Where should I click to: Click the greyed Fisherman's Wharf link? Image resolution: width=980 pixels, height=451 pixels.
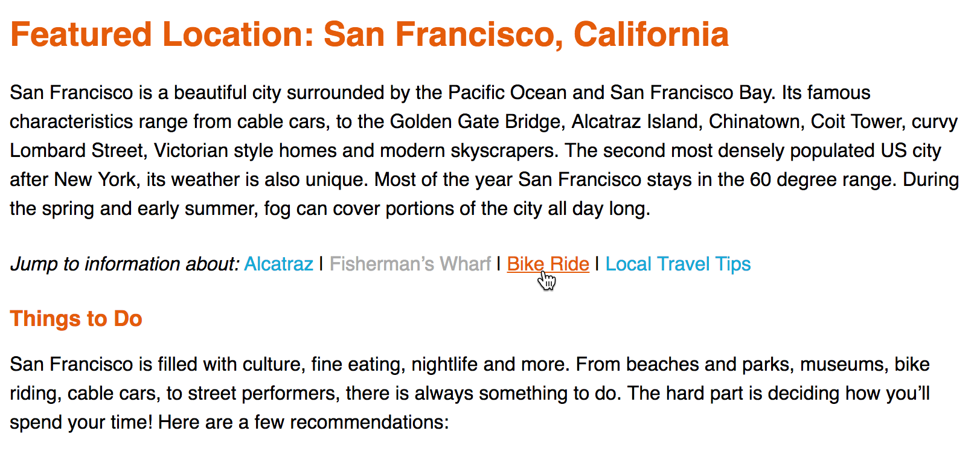pos(410,264)
